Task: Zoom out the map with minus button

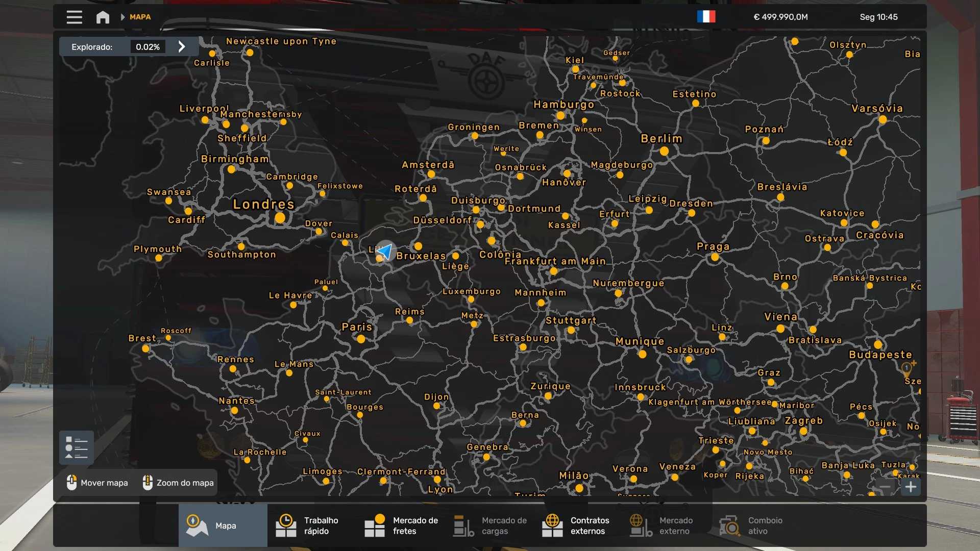Action: (885, 487)
